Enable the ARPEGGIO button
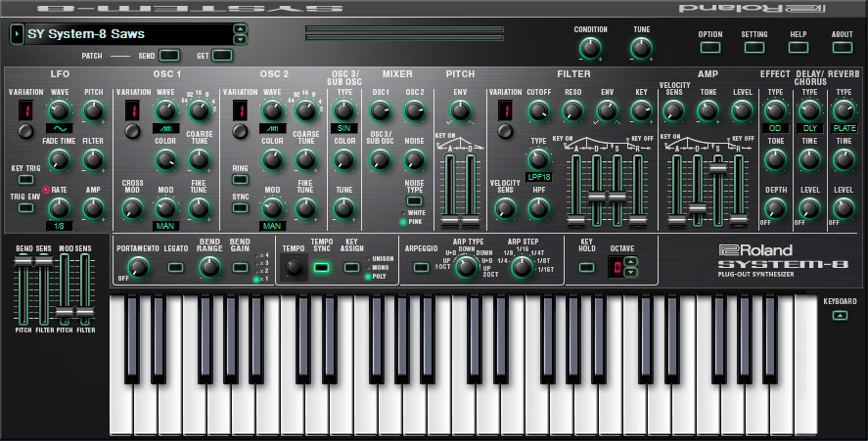Image resolution: width=868 pixels, height=441 pixels. tap(421, 267)
